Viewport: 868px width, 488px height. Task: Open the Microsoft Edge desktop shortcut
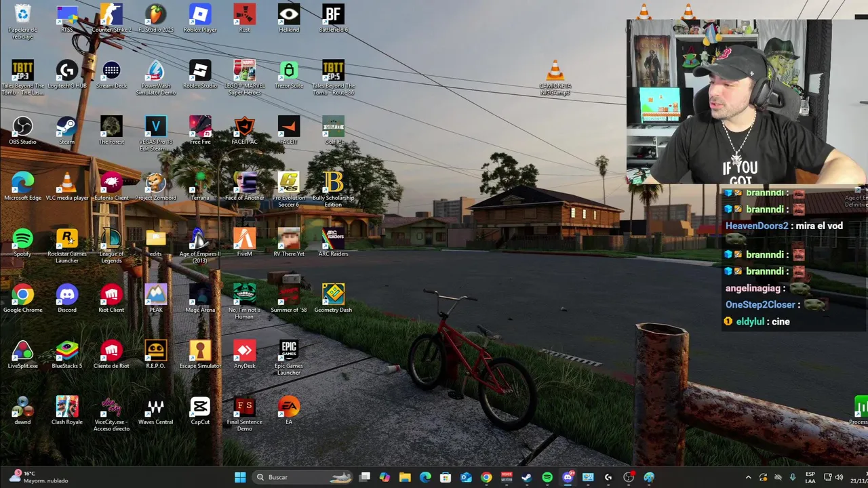click(x=22, y=187)
